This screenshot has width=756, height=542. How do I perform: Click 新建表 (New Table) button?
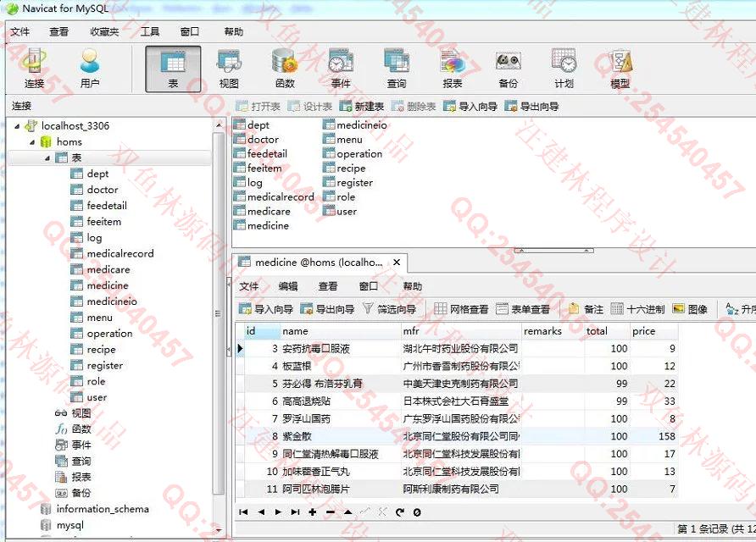click(362, 107)
